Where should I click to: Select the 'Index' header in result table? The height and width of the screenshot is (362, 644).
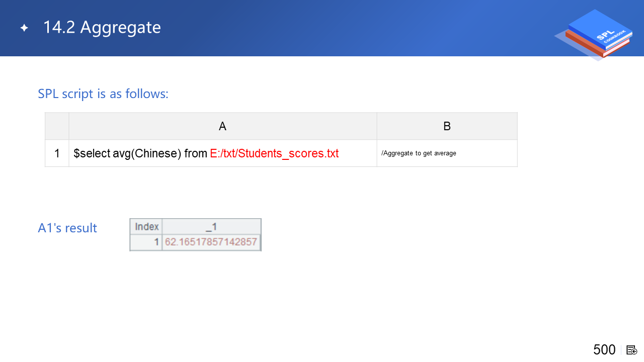146,227
